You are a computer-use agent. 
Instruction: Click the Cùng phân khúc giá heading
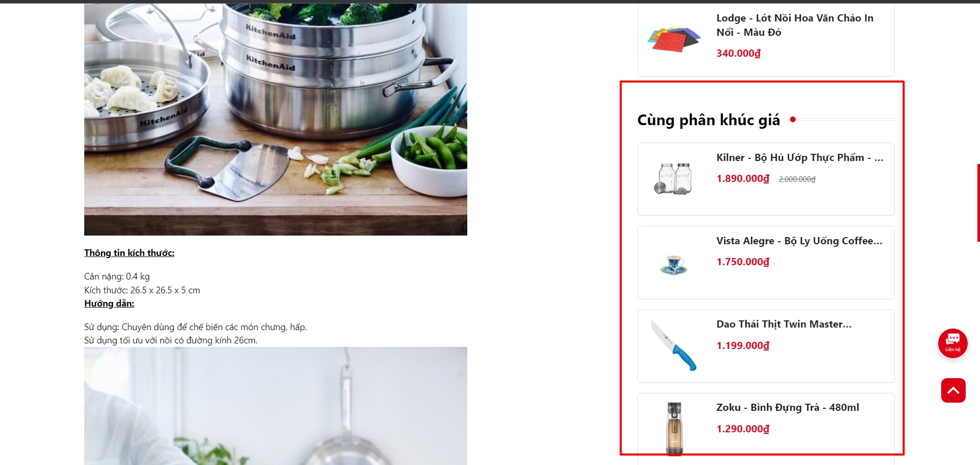pos(708,120)
